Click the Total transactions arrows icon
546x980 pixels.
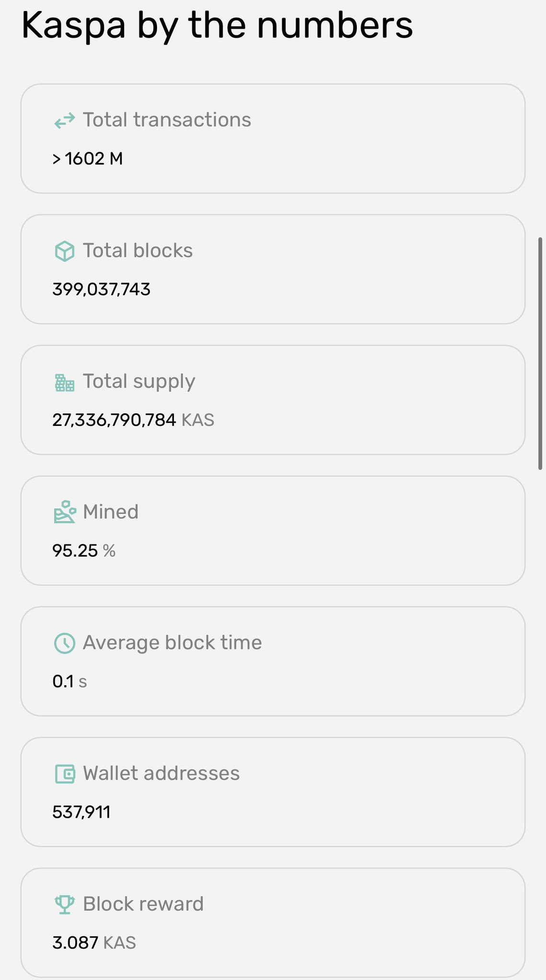(65, 121)
